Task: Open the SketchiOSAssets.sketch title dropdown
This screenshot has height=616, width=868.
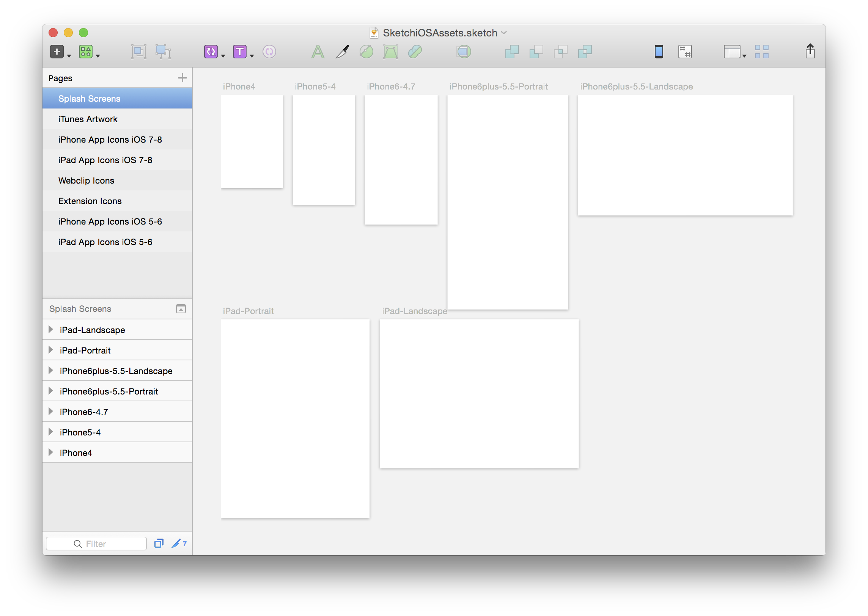Action: coord(504,33)
